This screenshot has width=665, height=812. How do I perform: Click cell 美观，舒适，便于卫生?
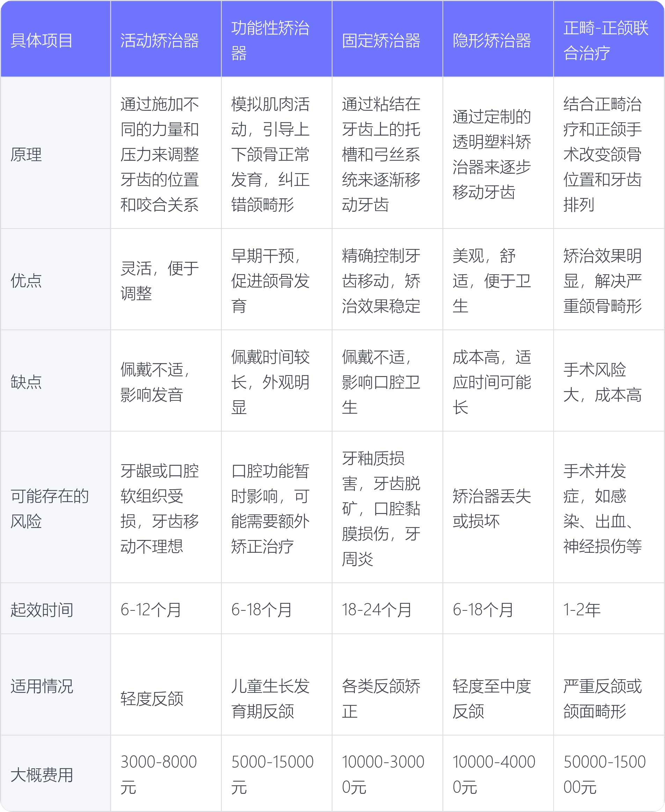(498, 280)
